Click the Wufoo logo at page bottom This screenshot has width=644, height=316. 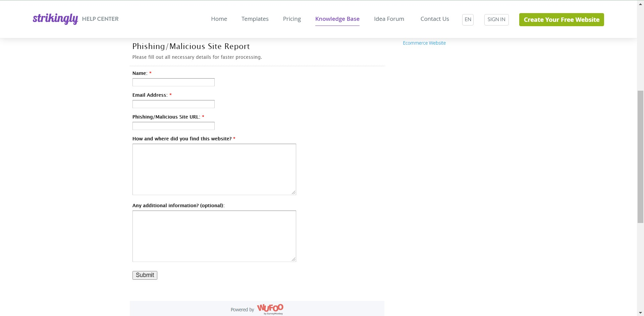click(270, 309)
